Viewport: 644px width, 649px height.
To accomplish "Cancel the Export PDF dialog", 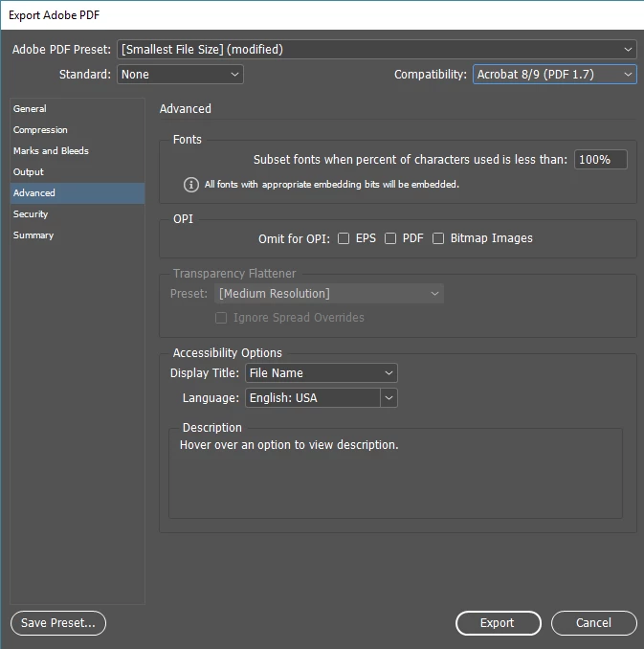I will (594, 623).
